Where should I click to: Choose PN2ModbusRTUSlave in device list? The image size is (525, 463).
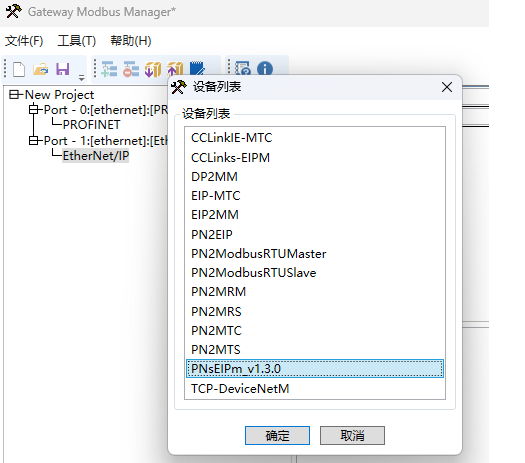(x=315, y=273)
